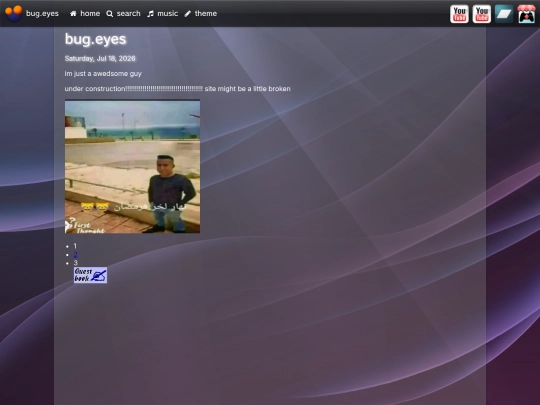Click the music note icon in the navbar
This screenshot has width=540, height=405.
150,13
